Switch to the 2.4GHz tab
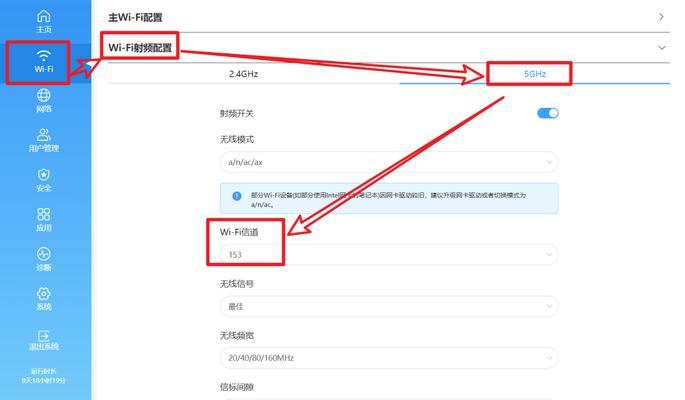685x400 pixels. coord(243,74)
